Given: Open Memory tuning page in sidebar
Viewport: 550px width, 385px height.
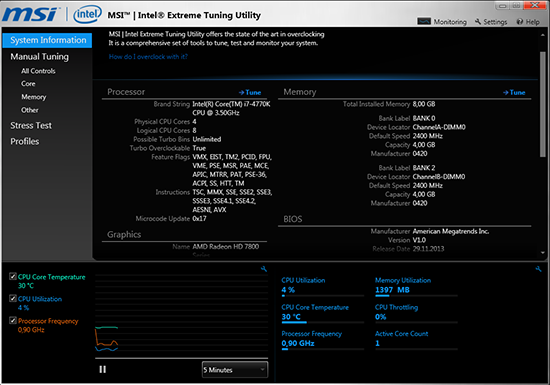Looking at the screenshot, I should point(34,97).
